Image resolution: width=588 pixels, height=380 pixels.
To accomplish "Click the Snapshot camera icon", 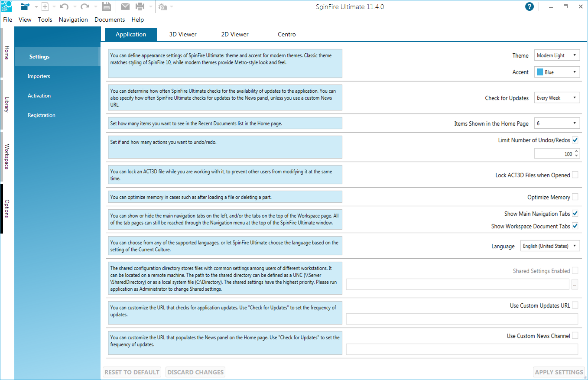I will click(x=162, y=6).
